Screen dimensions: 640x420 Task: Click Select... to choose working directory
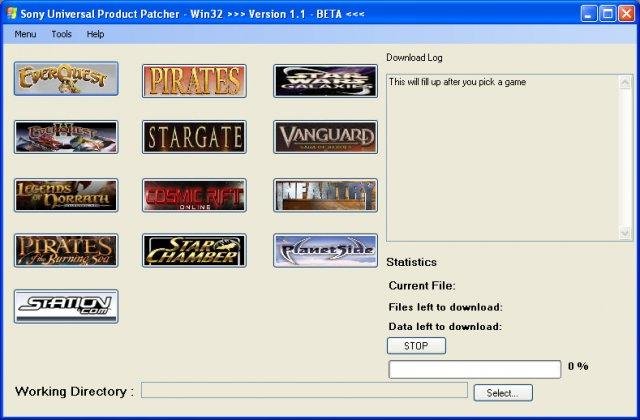503,393
